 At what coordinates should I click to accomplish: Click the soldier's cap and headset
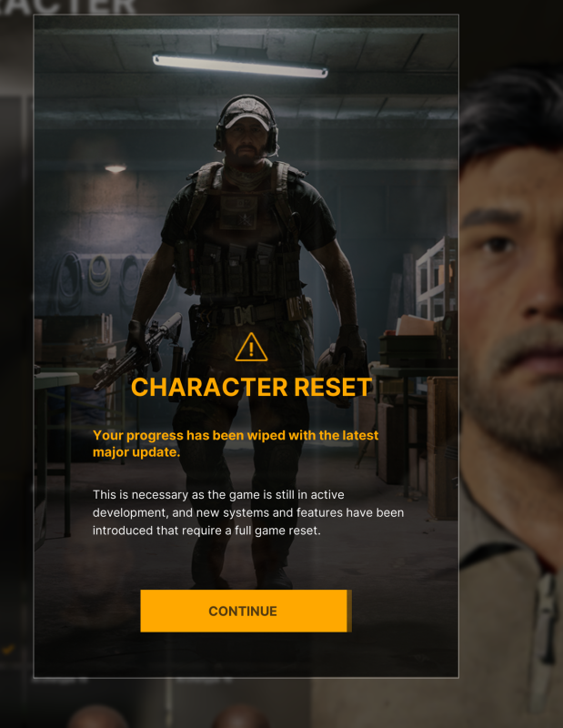point(246,120)
